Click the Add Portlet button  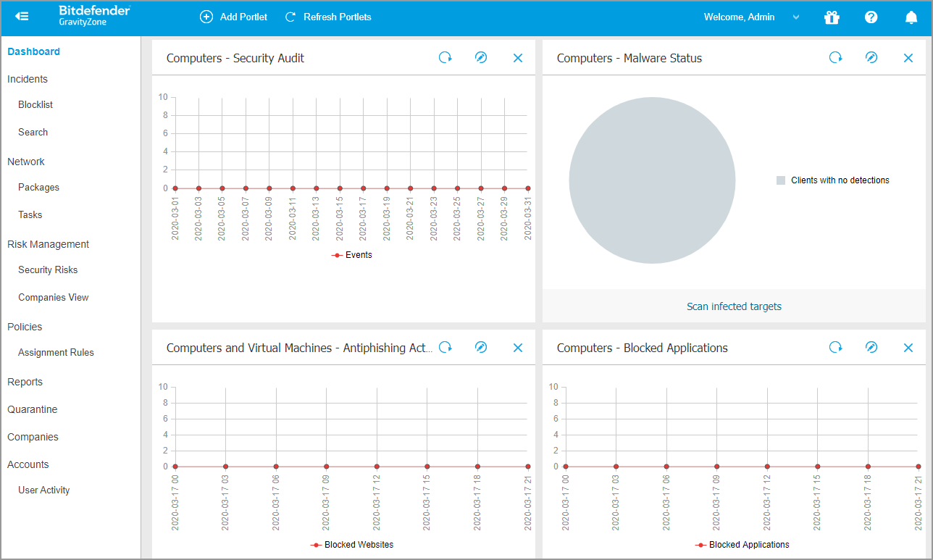point(233,17)
